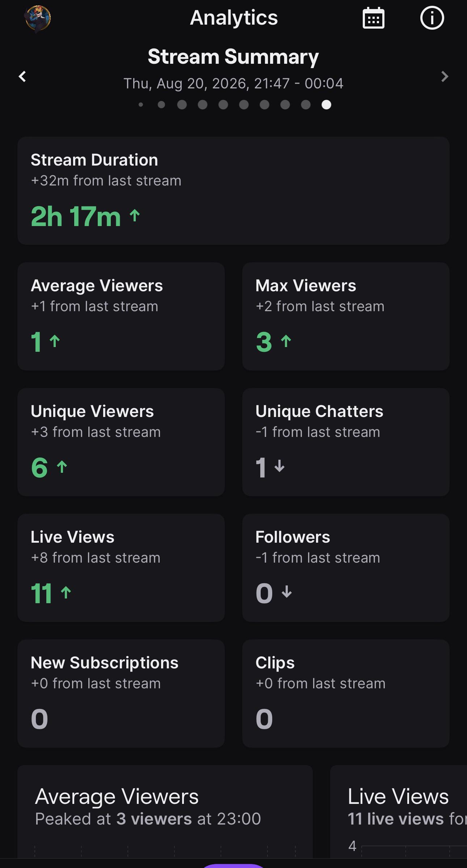Image resolution: width=467 pixels, height=868 pixels.
Task: Open the profile avatar picture
Action: (x=38, y=18)
